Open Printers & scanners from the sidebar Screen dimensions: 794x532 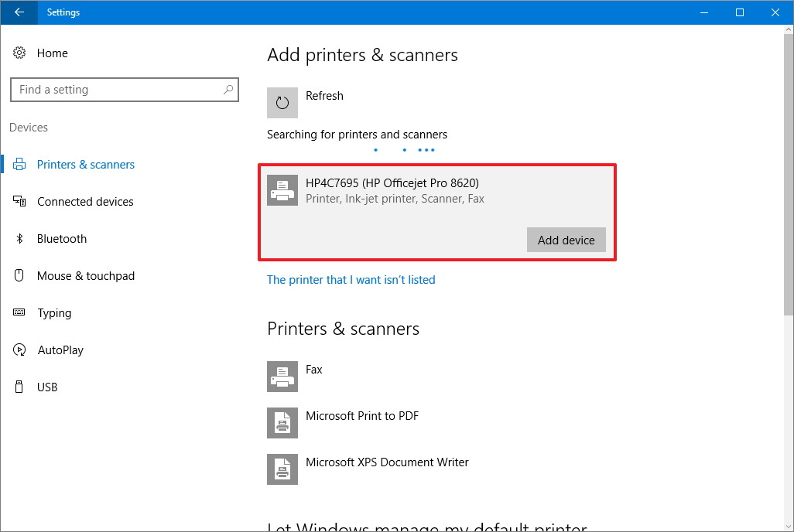(x=85, y=164)
